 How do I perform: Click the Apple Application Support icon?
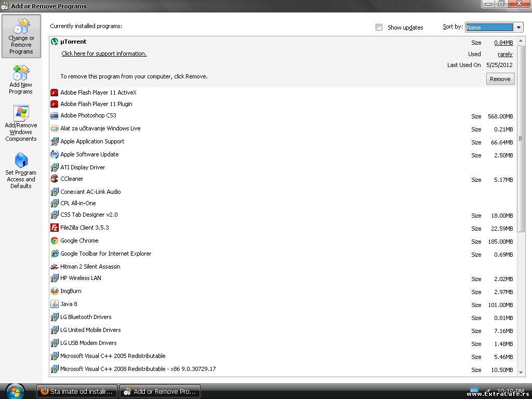(54, 141)
